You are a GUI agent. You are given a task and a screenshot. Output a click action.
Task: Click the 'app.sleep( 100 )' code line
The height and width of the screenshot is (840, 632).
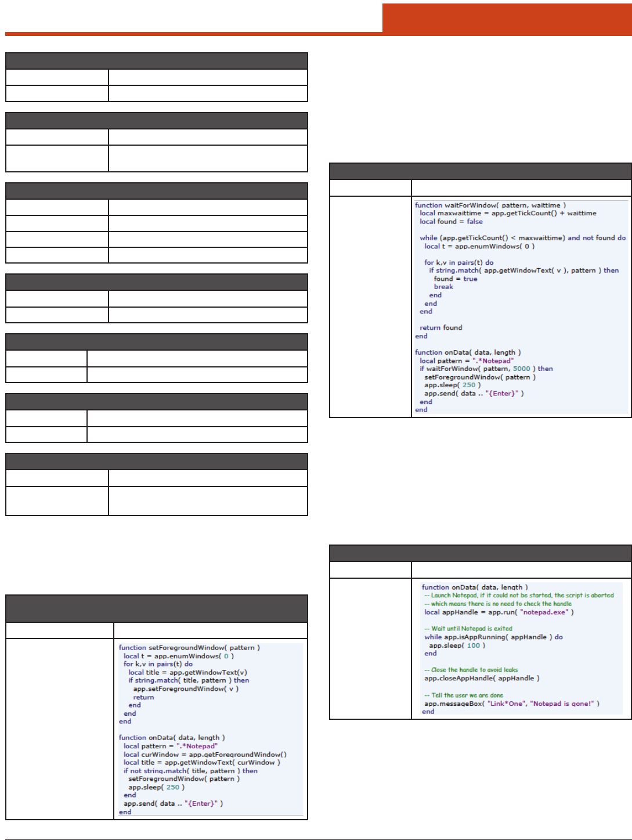point(457,645)
